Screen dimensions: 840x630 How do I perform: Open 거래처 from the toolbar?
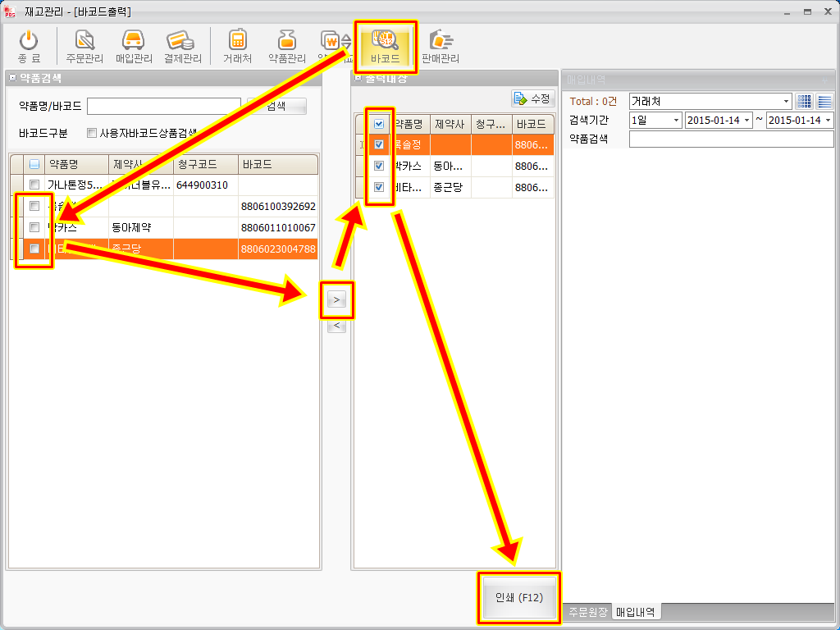(x=237, y=46)
